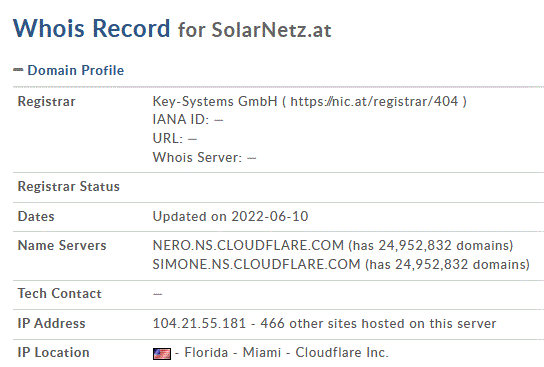Click the Domain Profile heading

point(76,70)
